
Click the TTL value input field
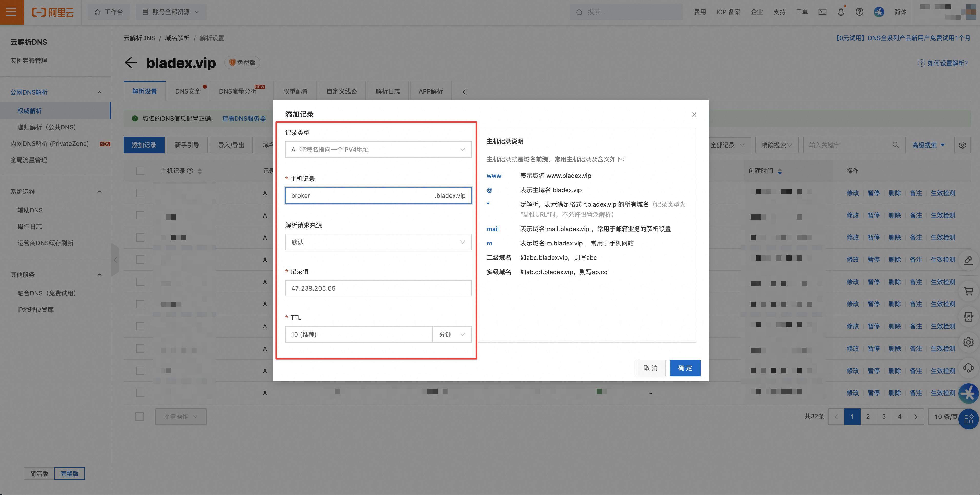click(x=359, y=335)
